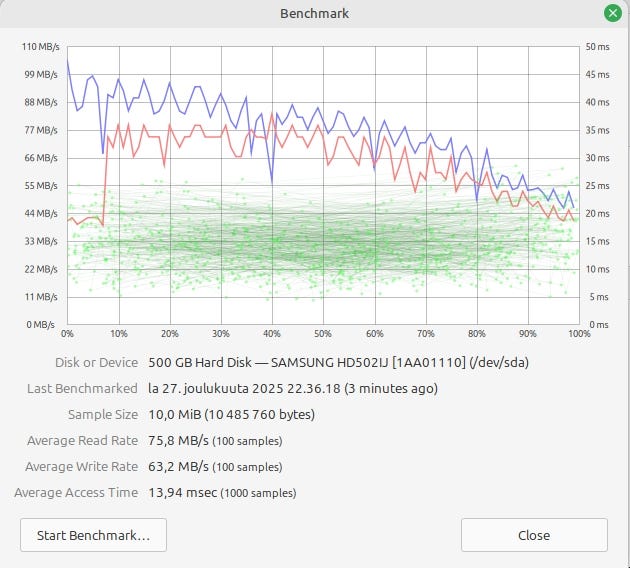Click the 45 ms axis label
This screenshot has height=568, width=630.
coord(597,75)
